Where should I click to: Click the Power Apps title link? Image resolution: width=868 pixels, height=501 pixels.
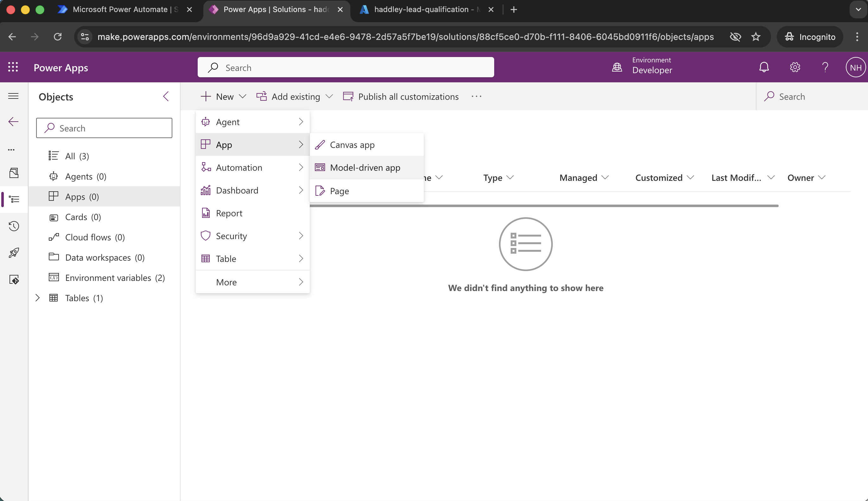point(61,67)
